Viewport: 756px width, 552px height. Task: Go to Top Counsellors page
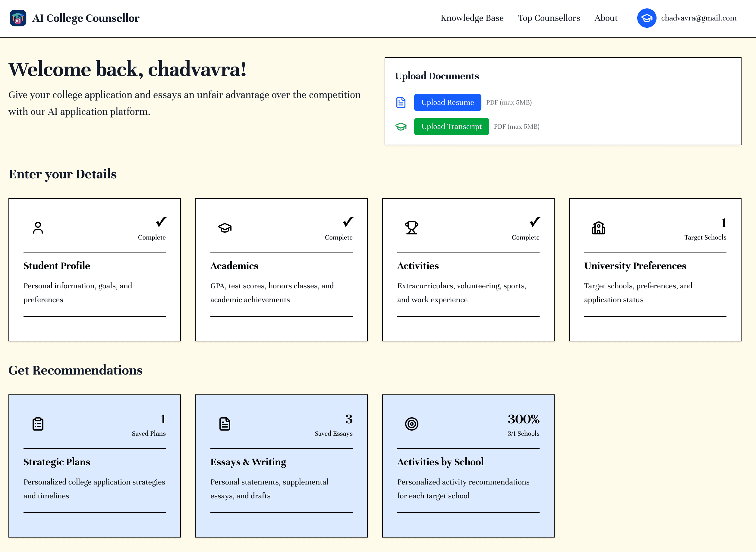click(549, 18)
